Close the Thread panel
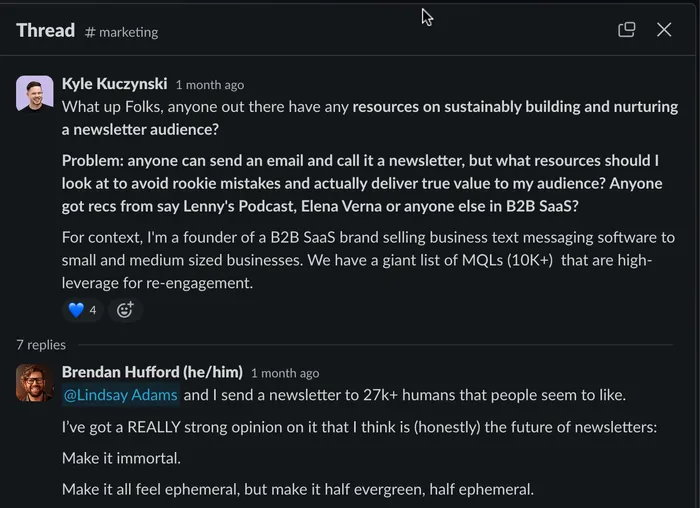The width and height of the screenshot is (700, 508). (664, 30)
